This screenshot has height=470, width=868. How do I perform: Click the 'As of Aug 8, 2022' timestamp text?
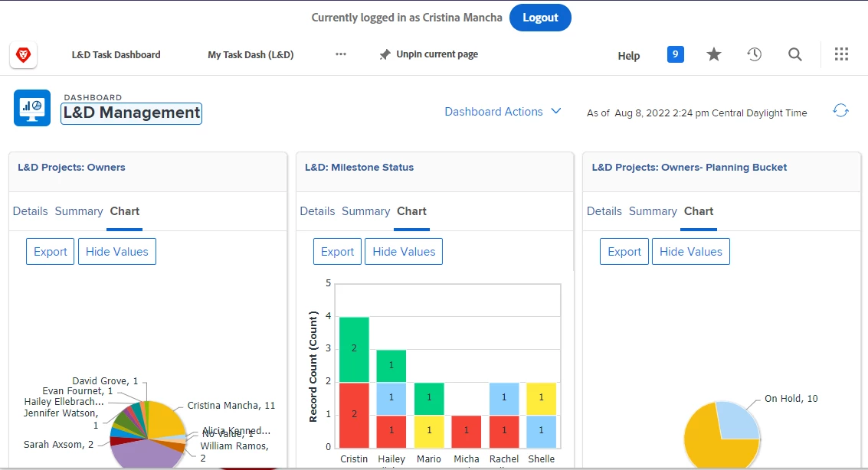[697, 113]
